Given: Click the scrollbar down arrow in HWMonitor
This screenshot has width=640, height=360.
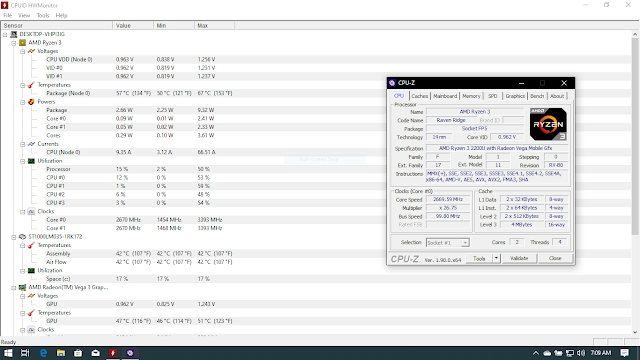Looking at the screenshot, I should 635,332.
